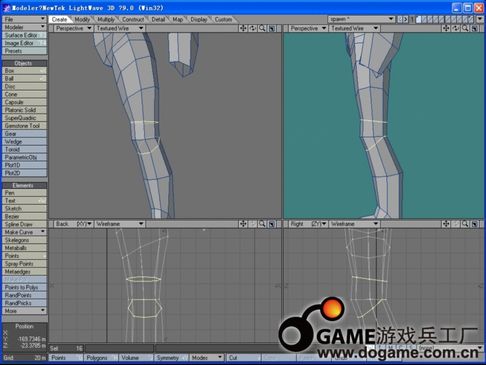This screenshot has height=365, width=486.
Task: Switch to the Custom tab
Action: 223,19
